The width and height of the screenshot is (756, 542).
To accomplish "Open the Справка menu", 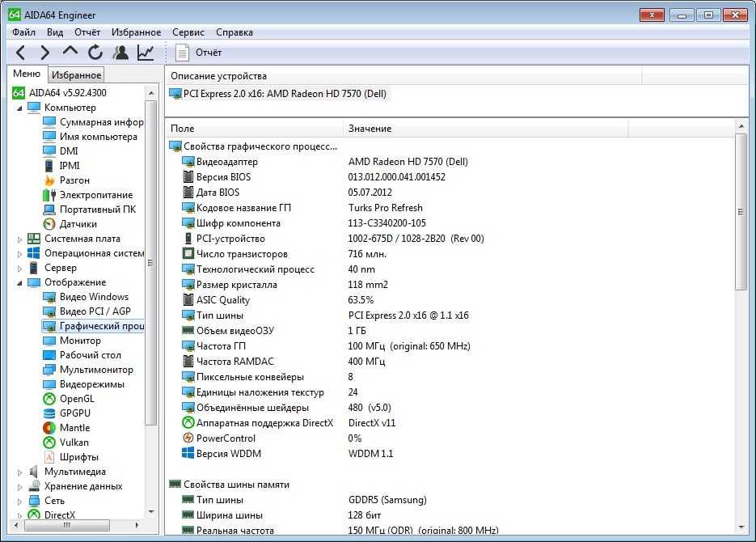I will (x=234, y=32).
